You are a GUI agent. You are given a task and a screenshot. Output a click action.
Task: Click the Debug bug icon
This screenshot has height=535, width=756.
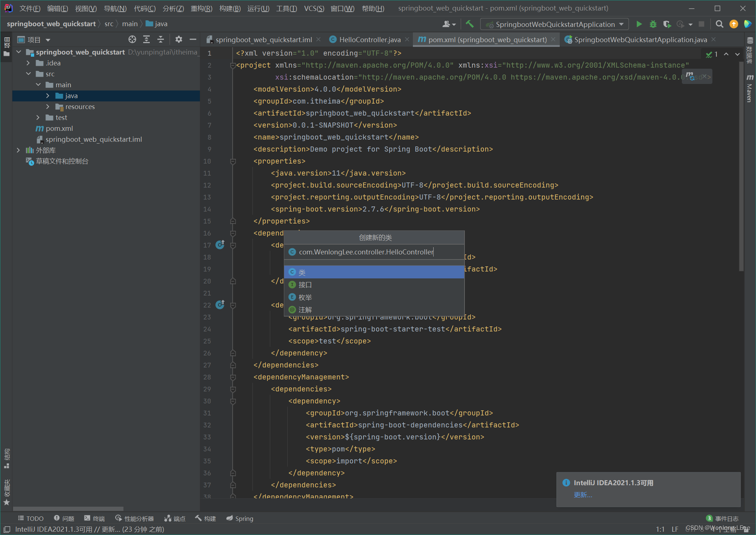(653, 24)
